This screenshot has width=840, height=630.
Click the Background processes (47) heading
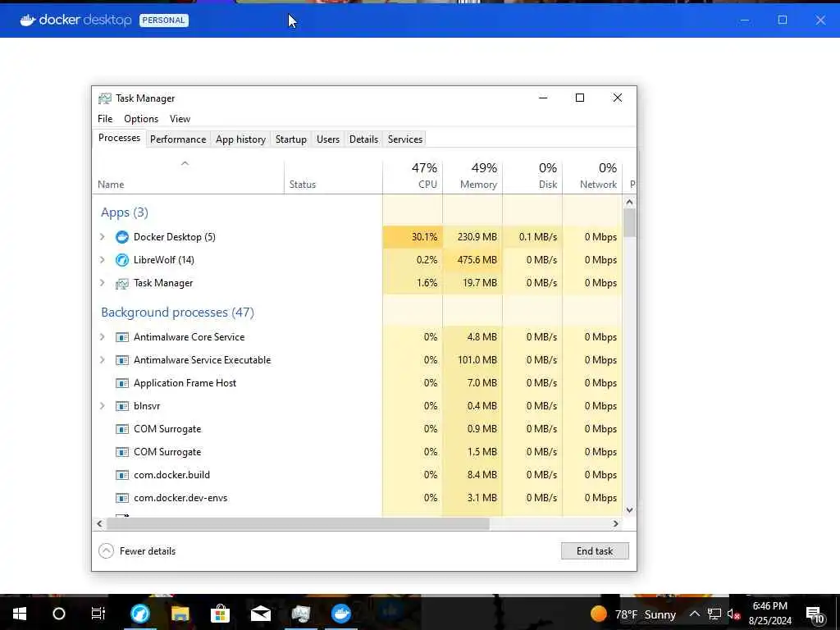[x=177, y=312]
